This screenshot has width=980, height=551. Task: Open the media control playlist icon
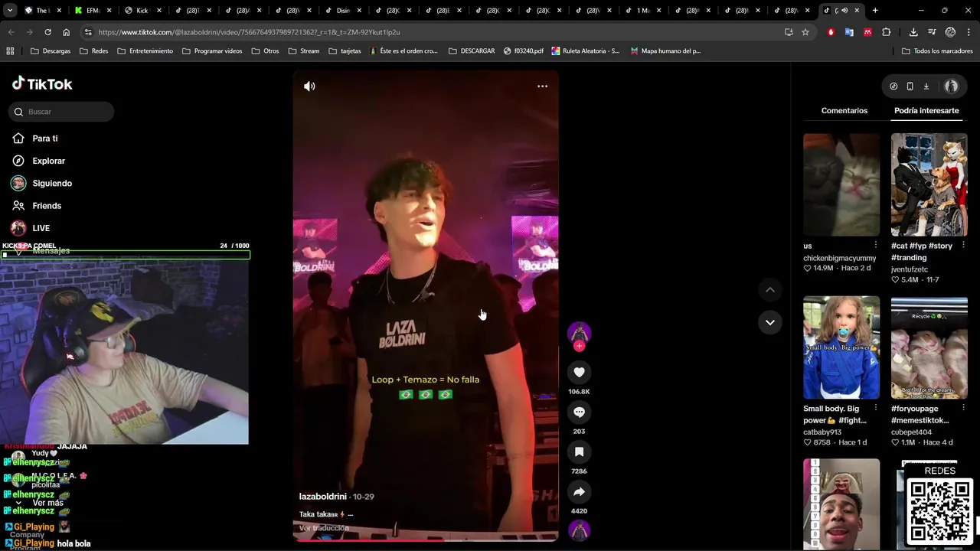click(932, 32)
